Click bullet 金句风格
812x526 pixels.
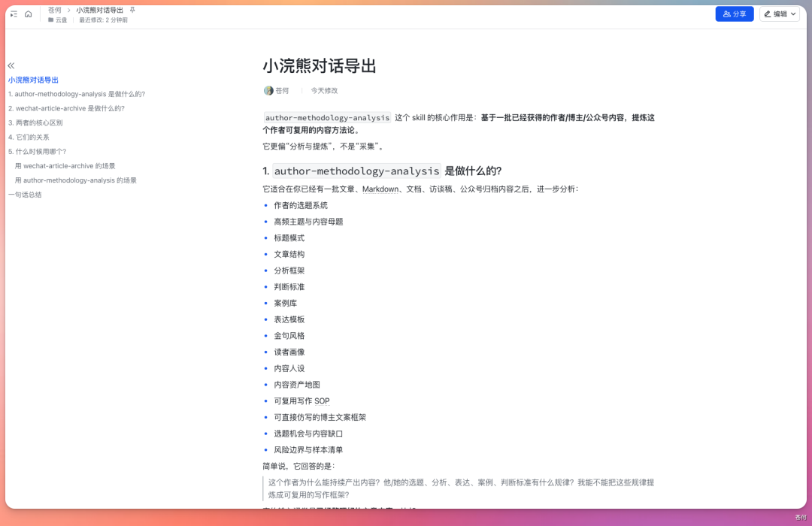(289, 336)
